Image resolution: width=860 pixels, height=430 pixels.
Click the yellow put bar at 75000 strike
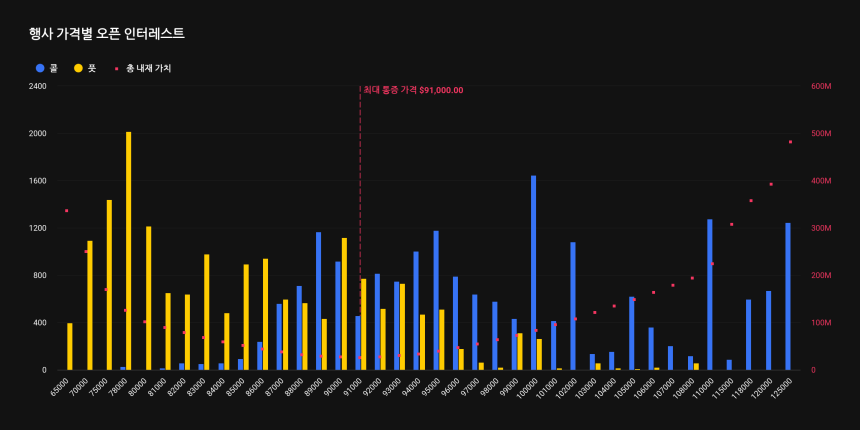coord(109,285)
